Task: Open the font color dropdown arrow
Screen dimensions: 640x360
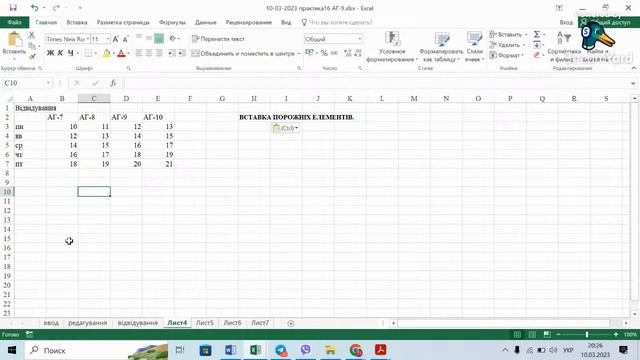Action: [128, 53]
